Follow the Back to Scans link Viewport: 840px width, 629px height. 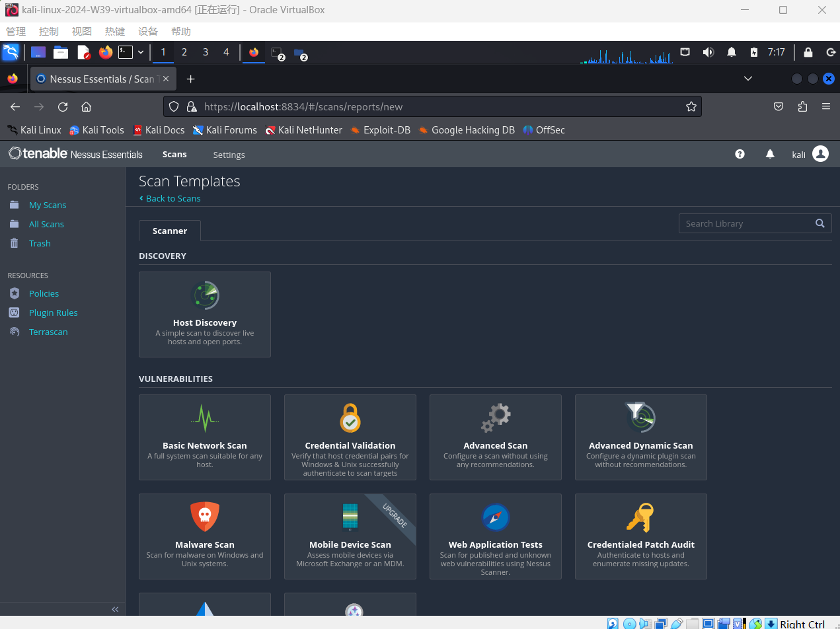pos(170,198)
